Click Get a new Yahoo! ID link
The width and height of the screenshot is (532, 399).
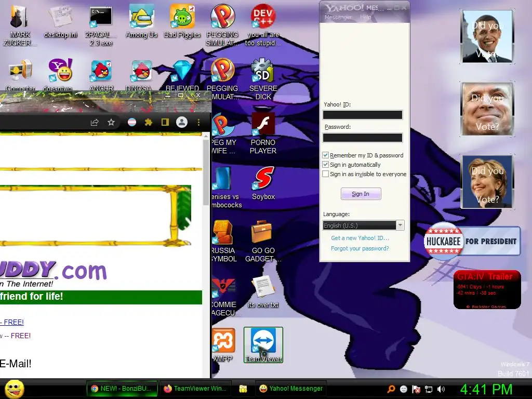[360, 238]
